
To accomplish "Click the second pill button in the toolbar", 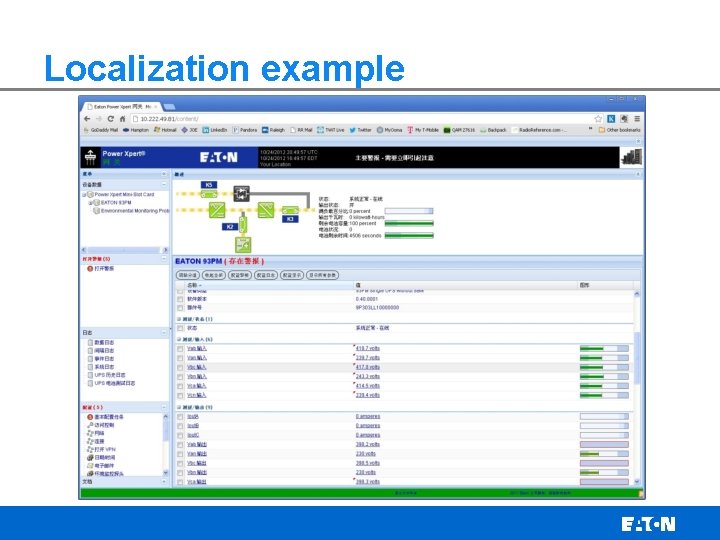I will point(214,275).
